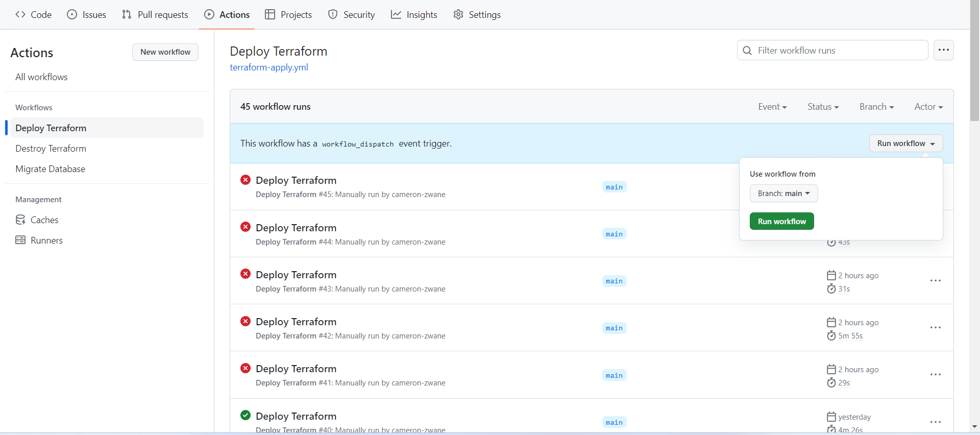Open workflow options kebab menu beside filter
Image resolution: width=980 pixels, height=435 pixels.
pos(944,50)
